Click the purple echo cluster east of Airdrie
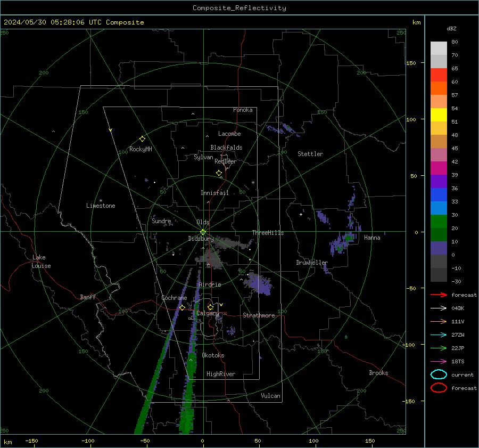Viewport: 479px width, 448px height. (259, 284)
